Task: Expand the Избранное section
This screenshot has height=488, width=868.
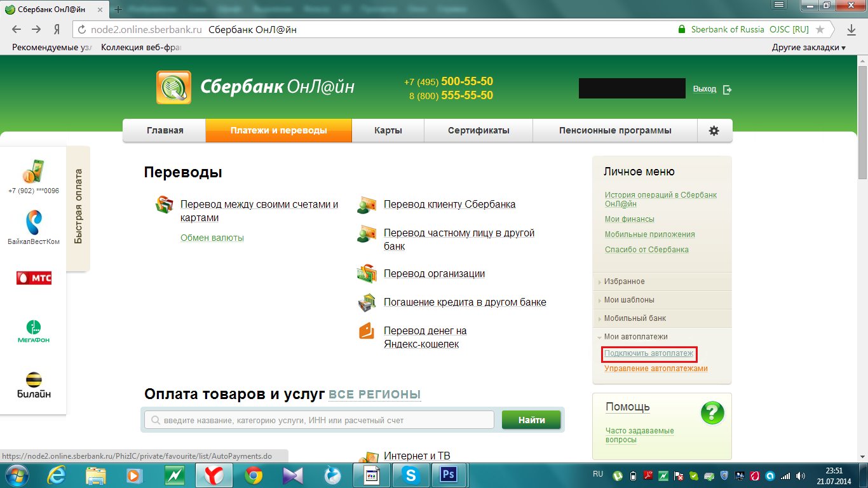Action: 661,281
